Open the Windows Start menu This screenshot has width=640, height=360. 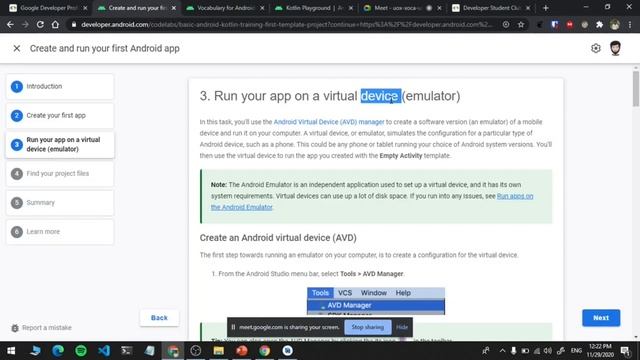click(11, 351)
